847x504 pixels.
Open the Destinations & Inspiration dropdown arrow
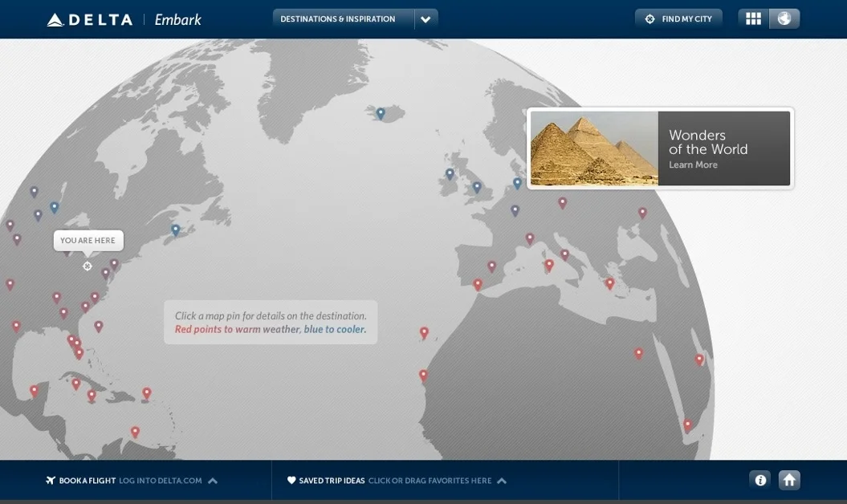(x=426, y=19)
